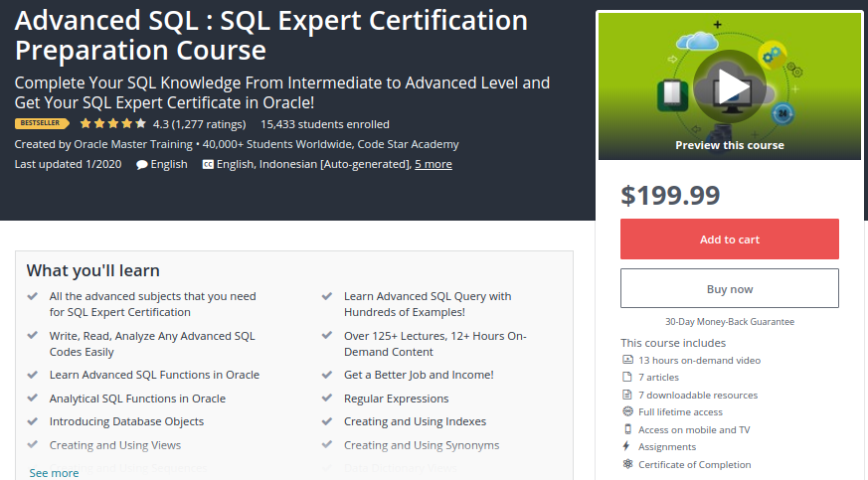Click Over 125+ Lectures learning item
Screen dimensions: 868x480
coord(434,344)
